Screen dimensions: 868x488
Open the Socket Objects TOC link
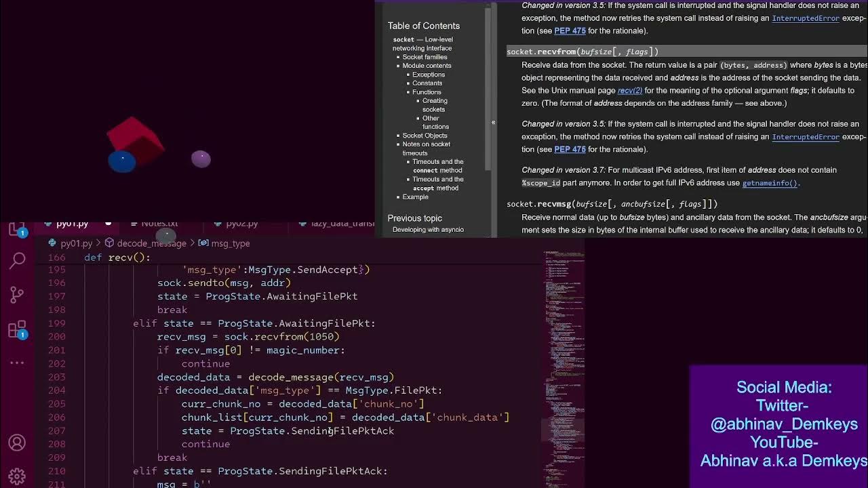[x=425, y=136]
